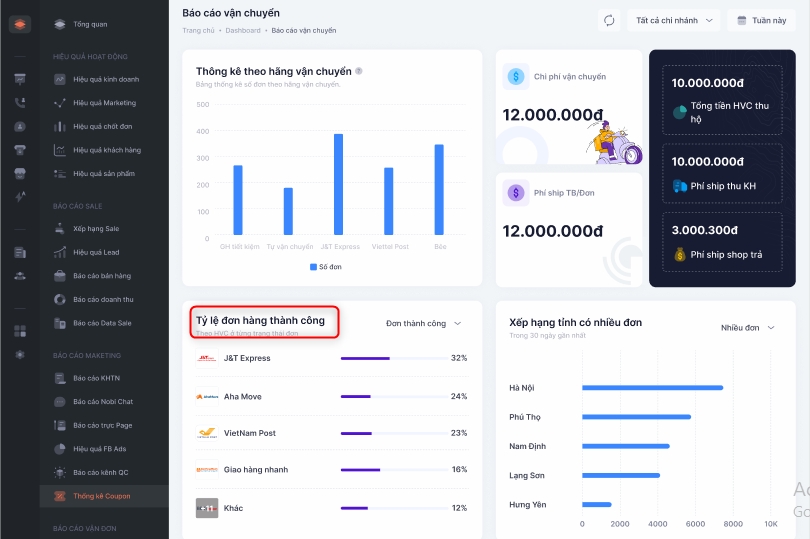Click the refresh icon in the header

pyautogui.click(x=608, y=20)
